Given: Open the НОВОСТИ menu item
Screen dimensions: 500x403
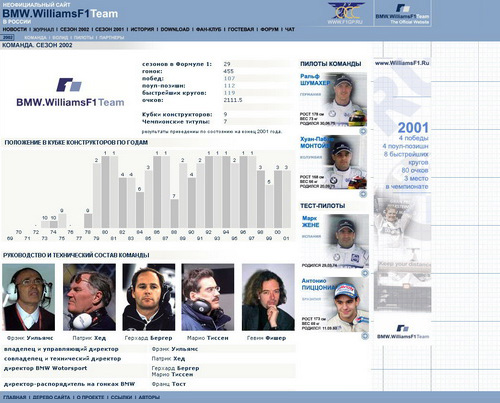Looking at the screenshot, I should tap(15, 29).
